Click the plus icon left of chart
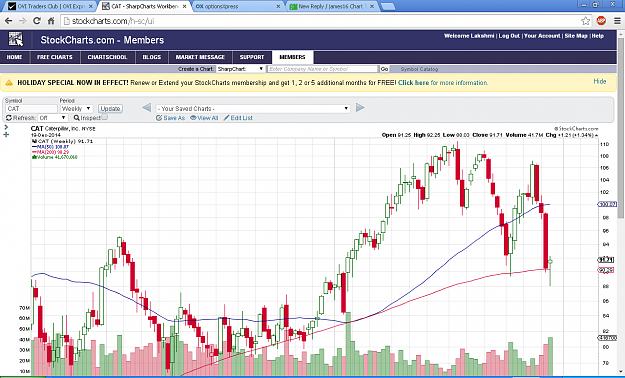The image size is (625, 378). click(x=6, y=135)
